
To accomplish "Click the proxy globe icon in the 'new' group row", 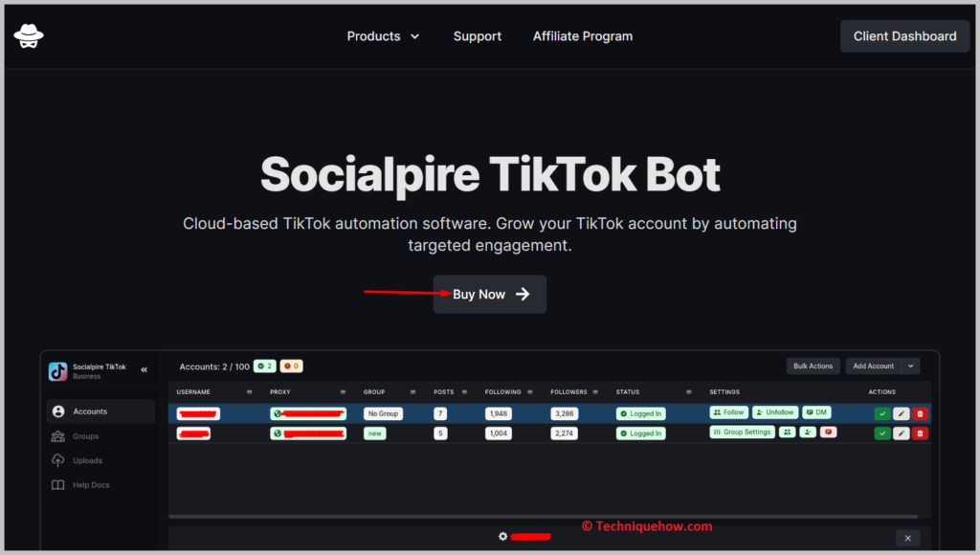I will tap(278, 433).
